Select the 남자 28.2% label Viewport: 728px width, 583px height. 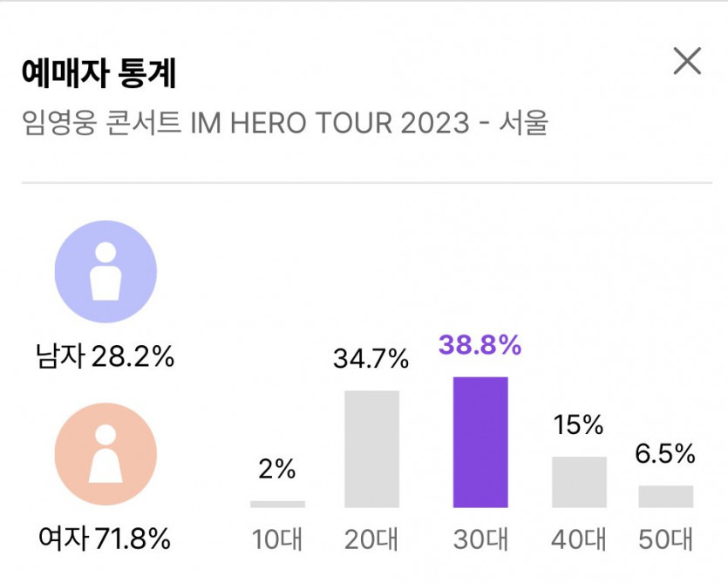coord(105,356)
